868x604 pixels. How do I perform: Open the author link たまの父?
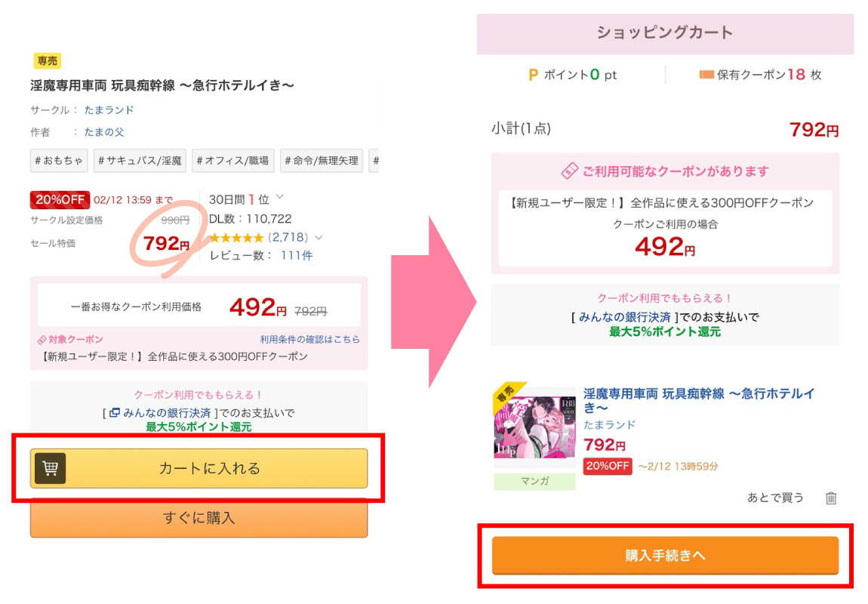point(104,132)
